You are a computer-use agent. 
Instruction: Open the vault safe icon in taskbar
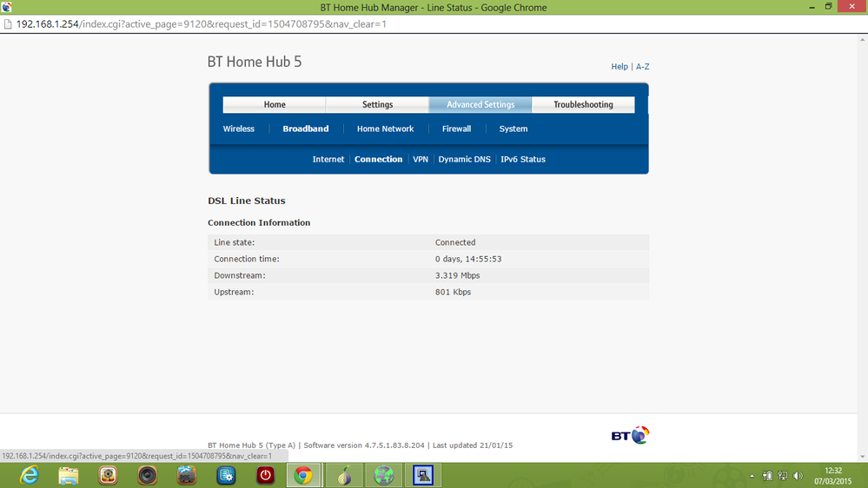(108, 475)
